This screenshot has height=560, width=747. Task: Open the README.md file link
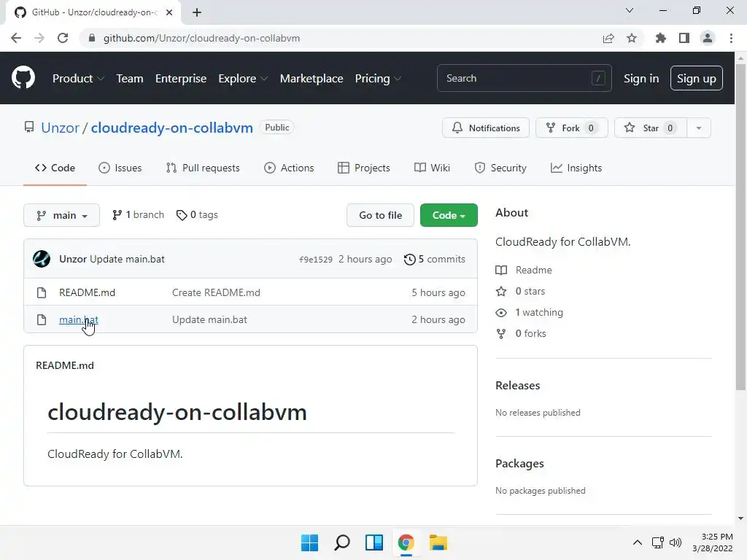(x=88, y=292)
